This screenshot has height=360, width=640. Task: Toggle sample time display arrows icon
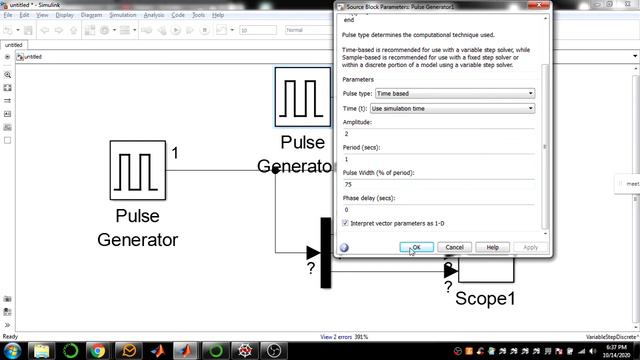click(7, 101)
